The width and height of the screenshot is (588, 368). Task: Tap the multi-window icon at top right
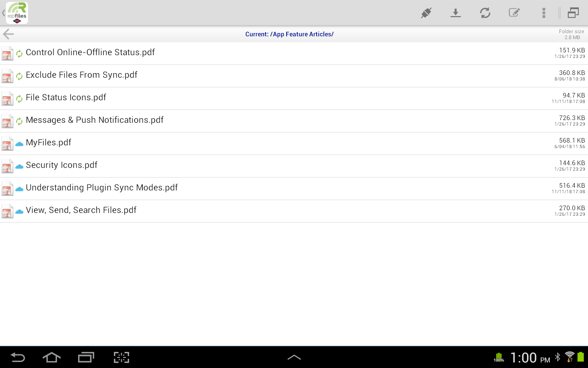coord(573,13)
